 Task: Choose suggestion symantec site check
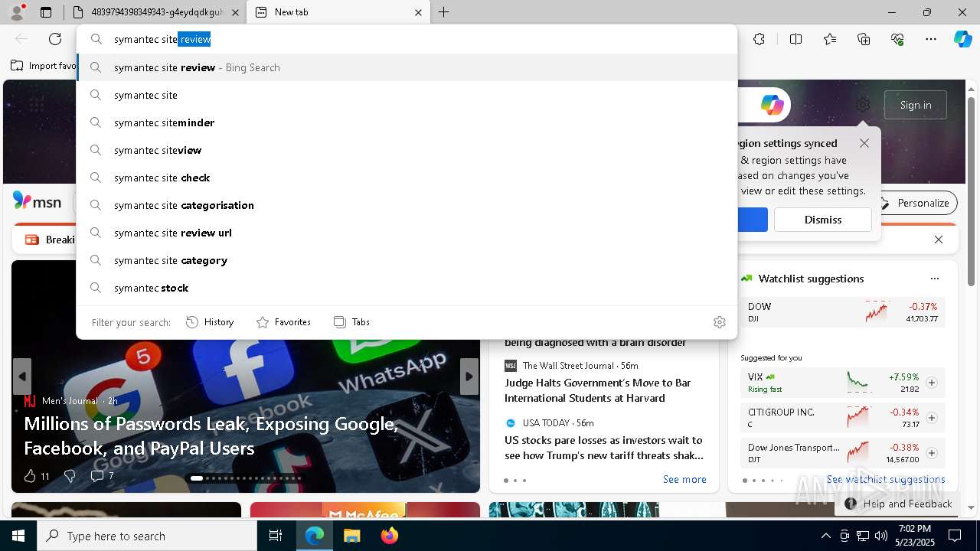[407, 178]
